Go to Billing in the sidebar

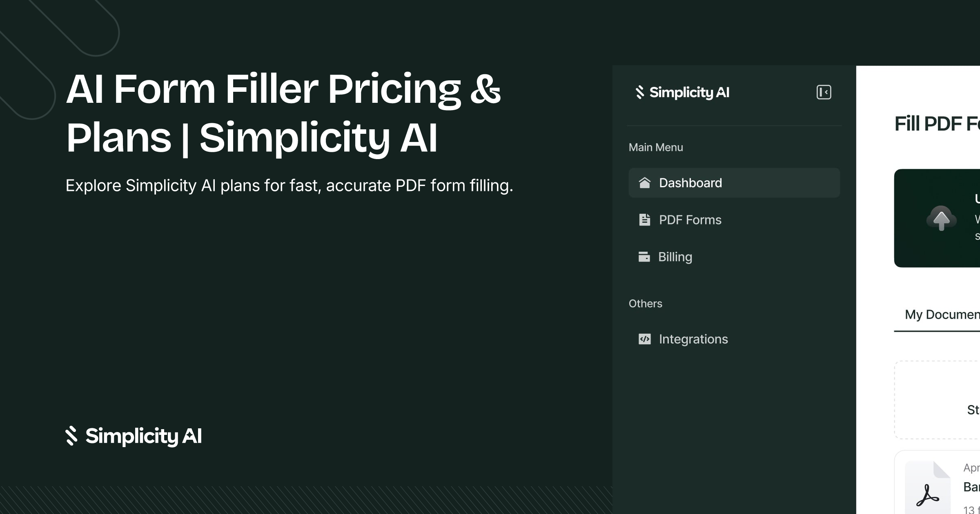734,257
